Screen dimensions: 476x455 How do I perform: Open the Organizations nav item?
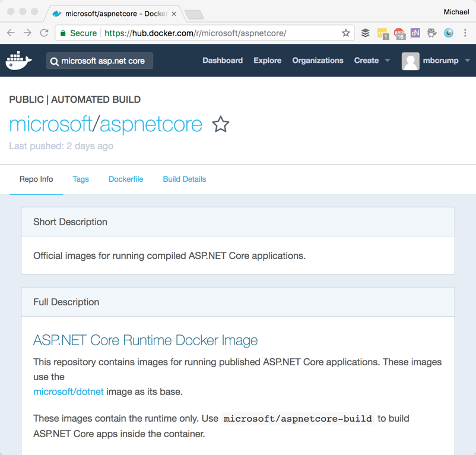318,61
